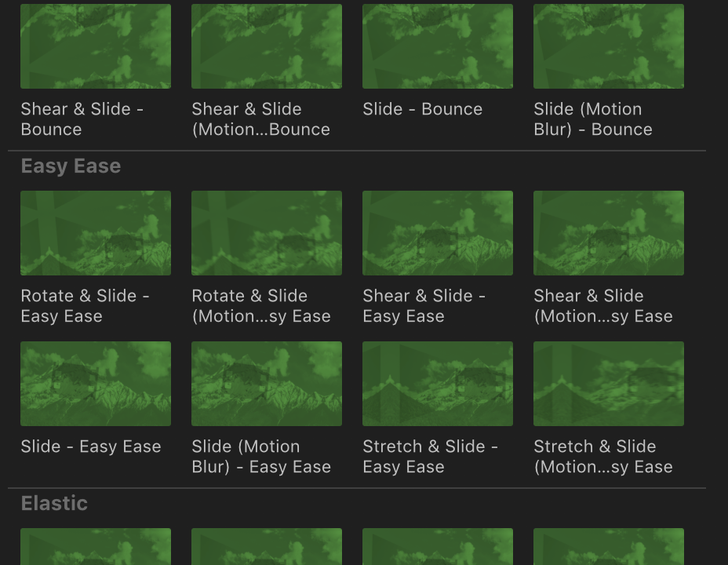Select Rotate & Slide - Easy Ease thumbnail
728x565 pixels.
[96, 233]
